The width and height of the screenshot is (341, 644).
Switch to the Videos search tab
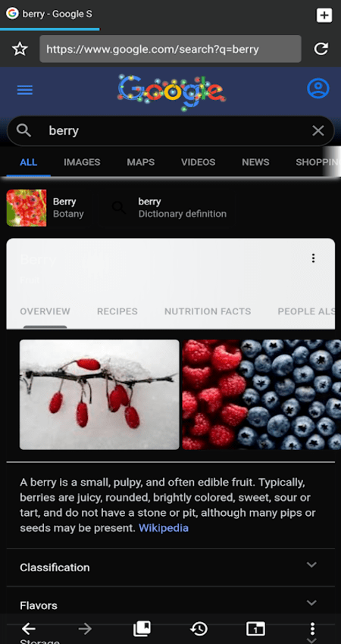[x=198, y=162]
